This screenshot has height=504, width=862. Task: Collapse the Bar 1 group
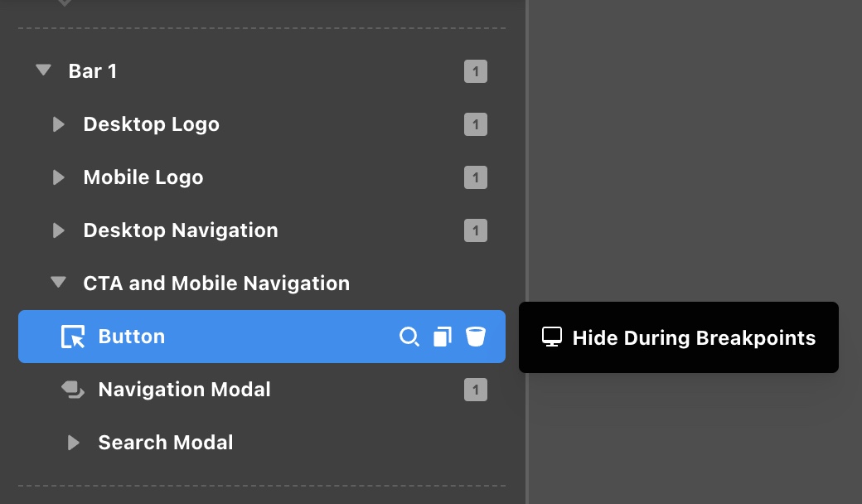44,71
